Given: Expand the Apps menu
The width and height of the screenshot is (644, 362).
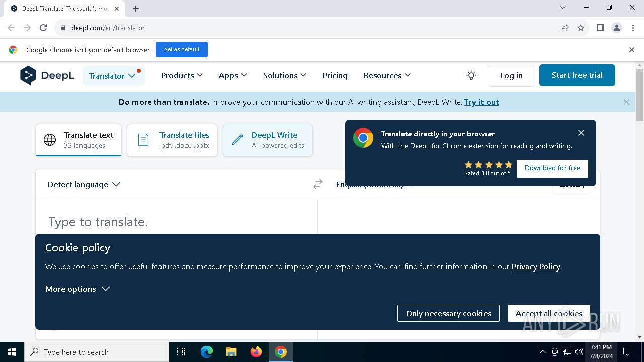Looking at the screenshot, I should pyautogui.click(x=233, y=75).
